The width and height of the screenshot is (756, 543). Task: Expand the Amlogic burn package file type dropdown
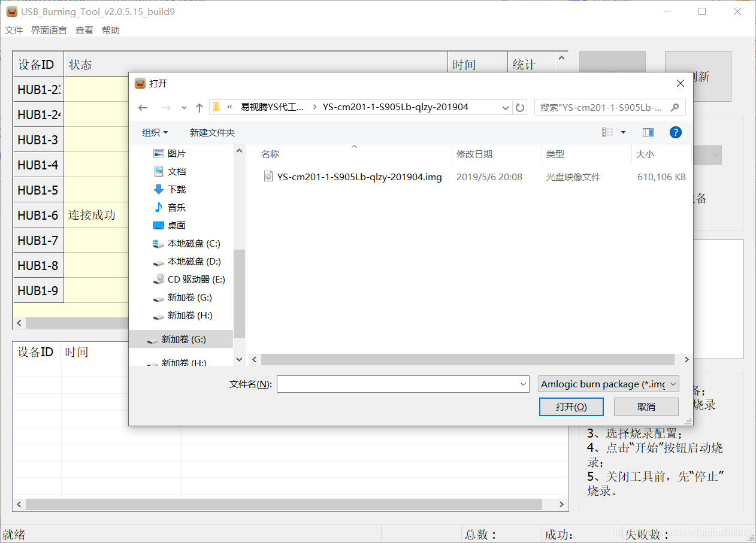coord(609,384)
